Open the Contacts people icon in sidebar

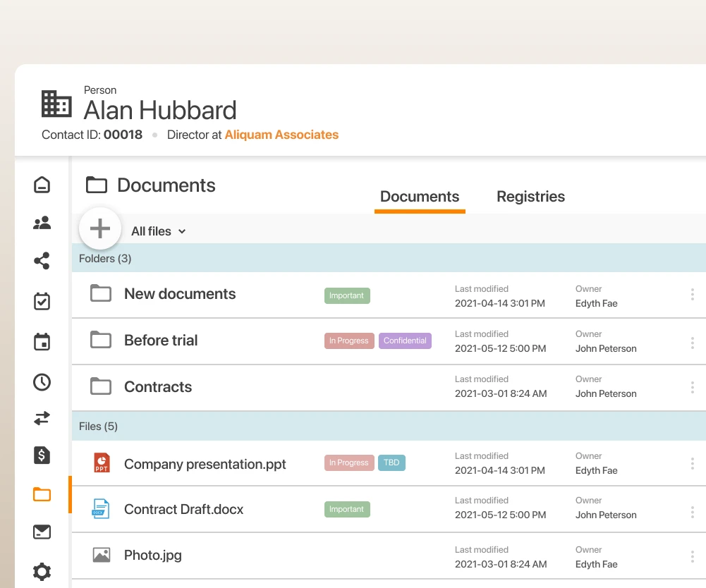(x=42, y=223)
